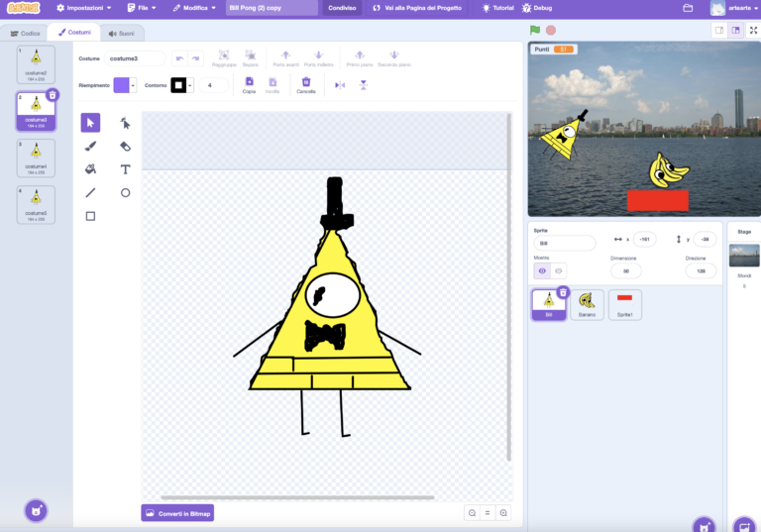Delete costume3 with its trash icon
This screenshot has height=532, width=761.
click(x=53, y=95)
